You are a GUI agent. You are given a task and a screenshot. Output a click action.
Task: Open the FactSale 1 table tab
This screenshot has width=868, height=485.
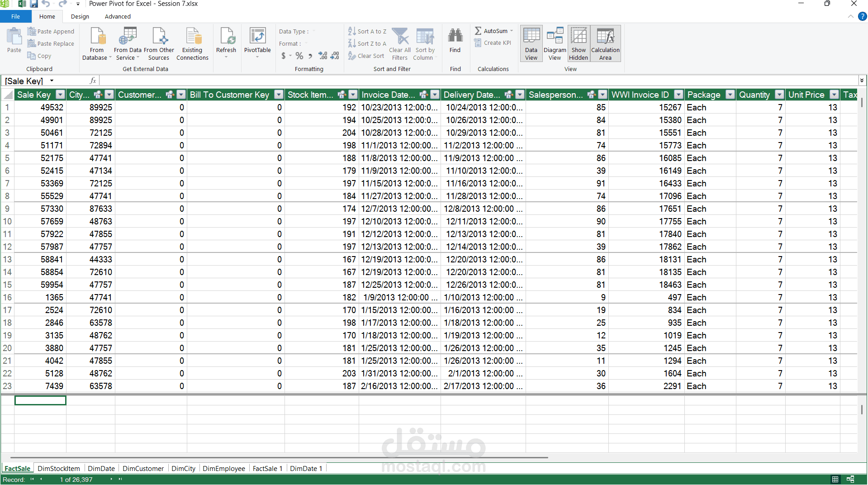[267, 468]
